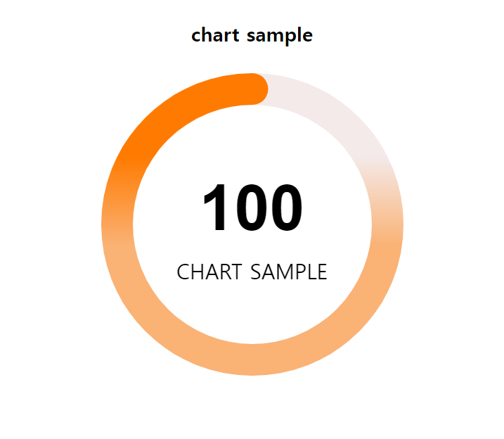This screenshot has width=504, height=439.
Task: Click the "CHART SAMPLE" label under the number
Action: click(252, 272)
